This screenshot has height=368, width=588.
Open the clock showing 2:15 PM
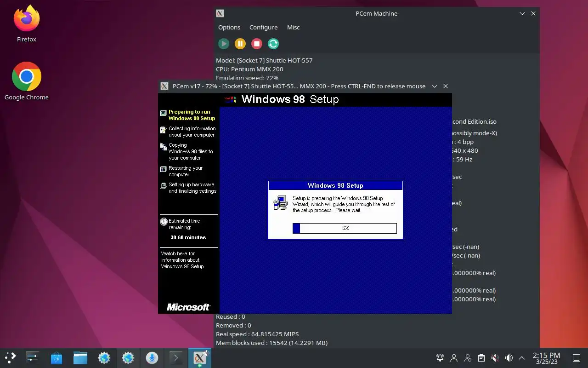[x=546, y=358]
